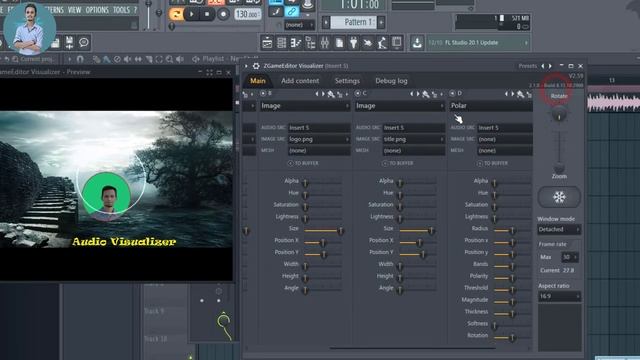Arm recording with the Record button
The width and height of the screenshot is (640, 360).
[x=223, y=14]
